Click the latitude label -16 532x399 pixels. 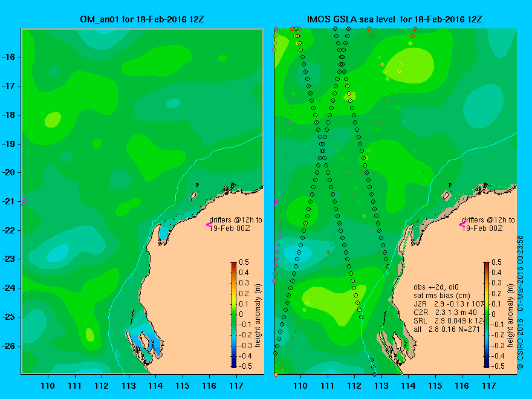point(9,57)
